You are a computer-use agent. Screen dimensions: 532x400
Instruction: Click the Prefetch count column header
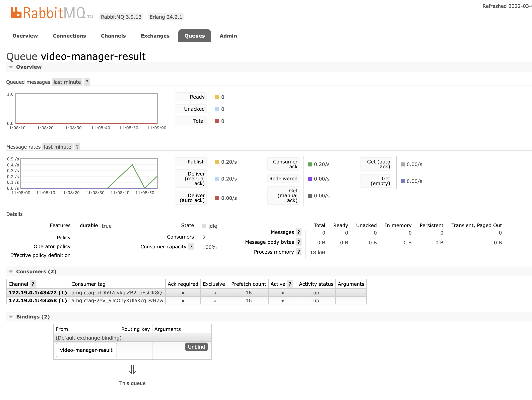pyautogui.click(x=249, y=284)
